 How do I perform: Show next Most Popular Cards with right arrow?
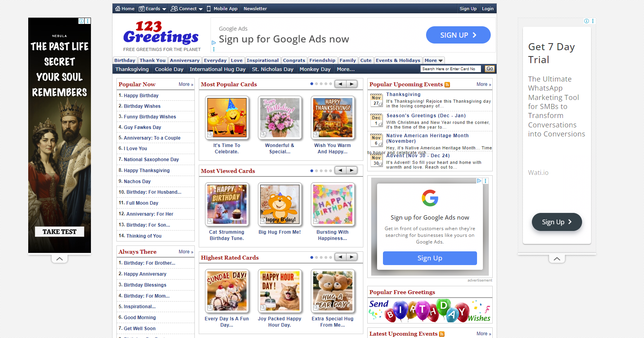point(352,84)
